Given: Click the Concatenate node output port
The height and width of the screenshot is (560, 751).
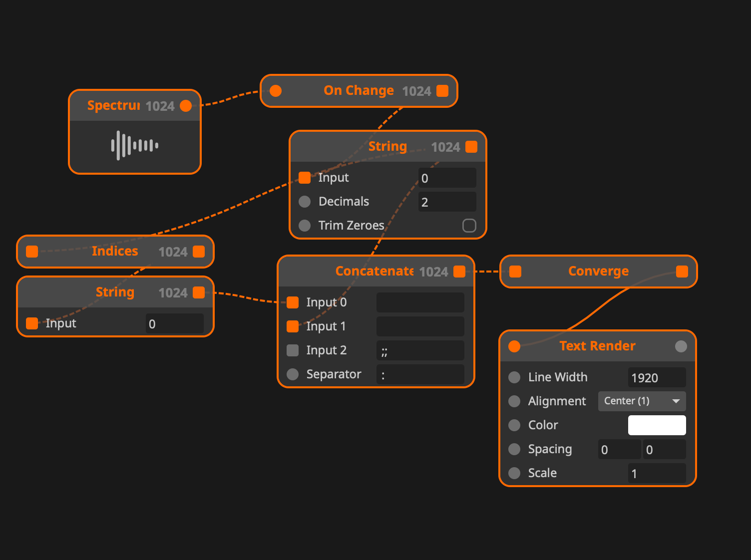Looking at the screenshot, I should pos(459,272).
